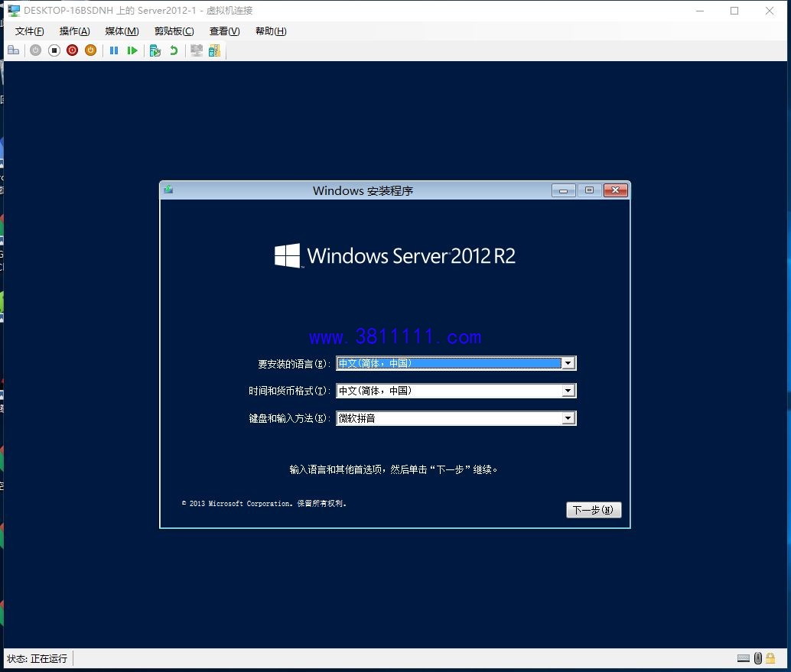Open the 文件(F) menu
791x672 pixels.
(29, 31)
